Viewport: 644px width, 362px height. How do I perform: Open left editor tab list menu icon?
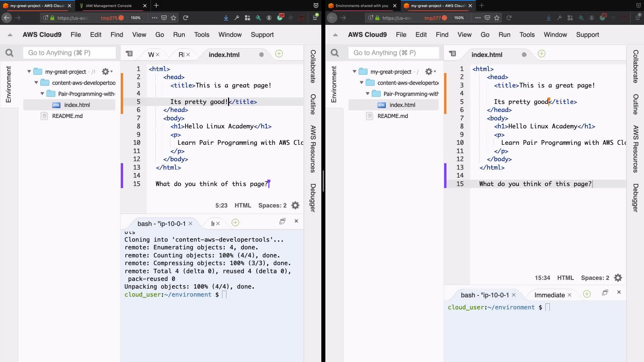129,54
